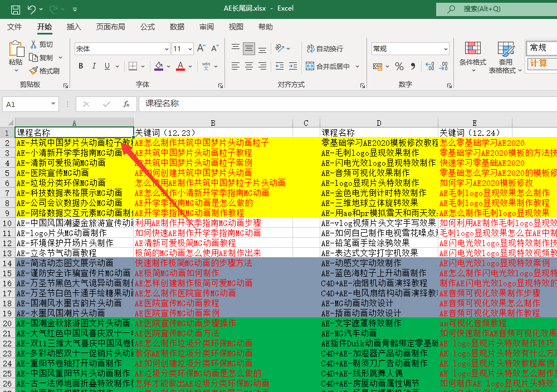Click the Name Box showing A1

pos(30,104)
